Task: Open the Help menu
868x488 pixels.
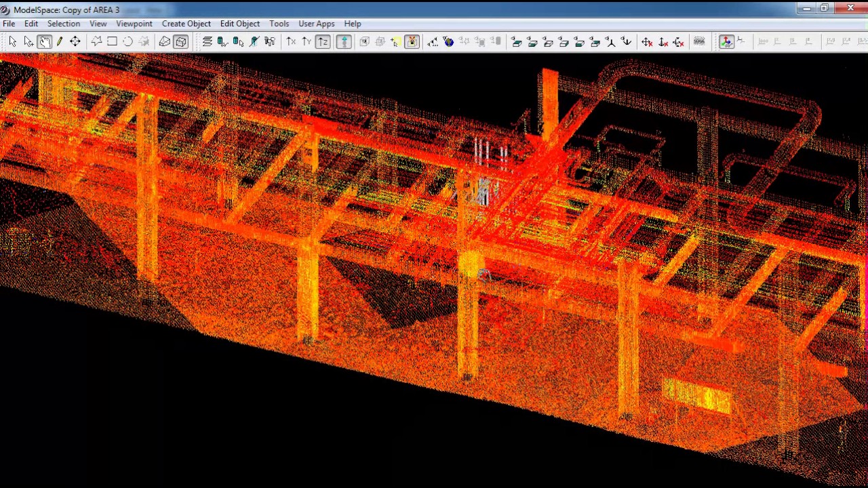Action: tap(353, 24)
